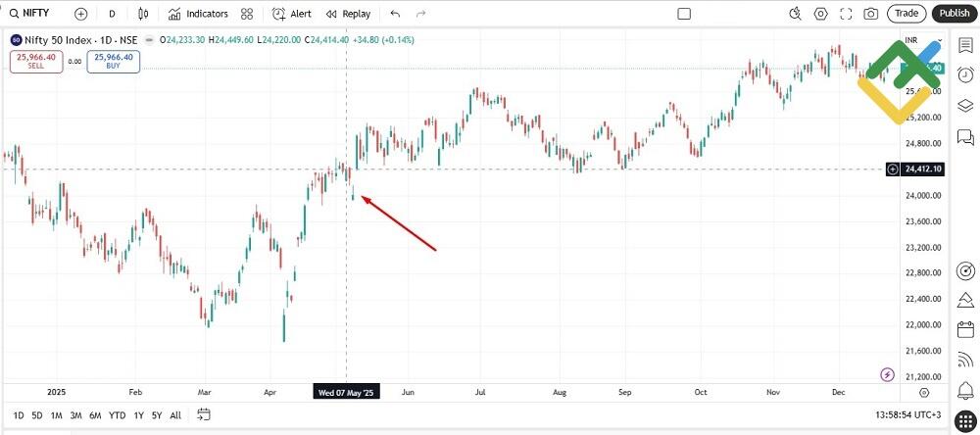
Task: Click the NIFTY symbol search field
Action: click(x=37, y=14)
